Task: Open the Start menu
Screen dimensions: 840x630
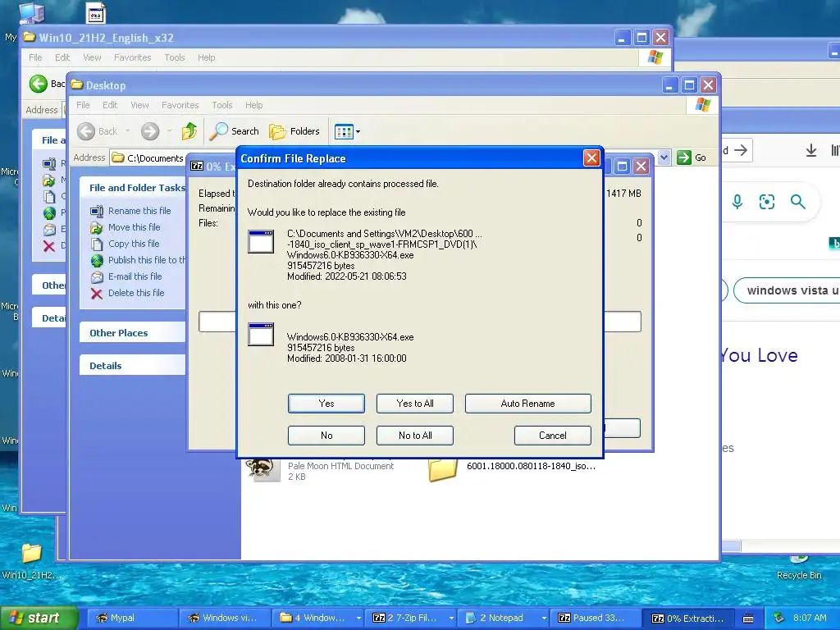Action: [x=39, y=619]
